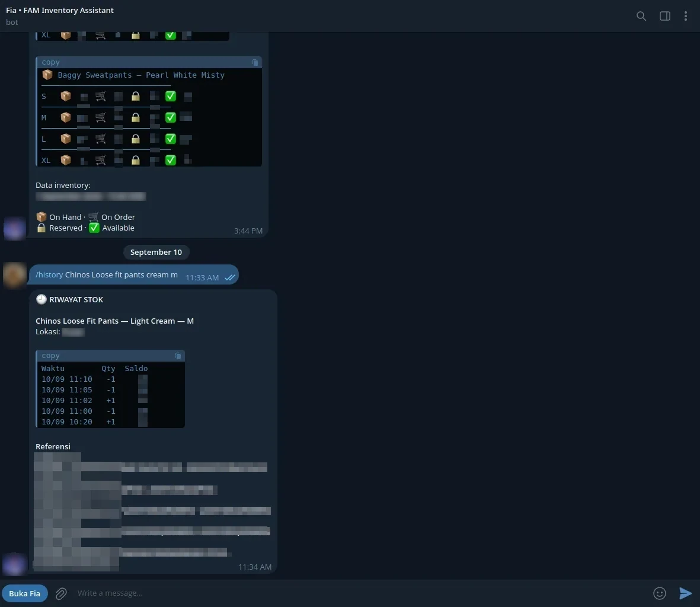This screenshot has height=607, width=700.
Task: Click the XL row green checkmark in Baggy Sweatpants
Action: tap(171, 160)
